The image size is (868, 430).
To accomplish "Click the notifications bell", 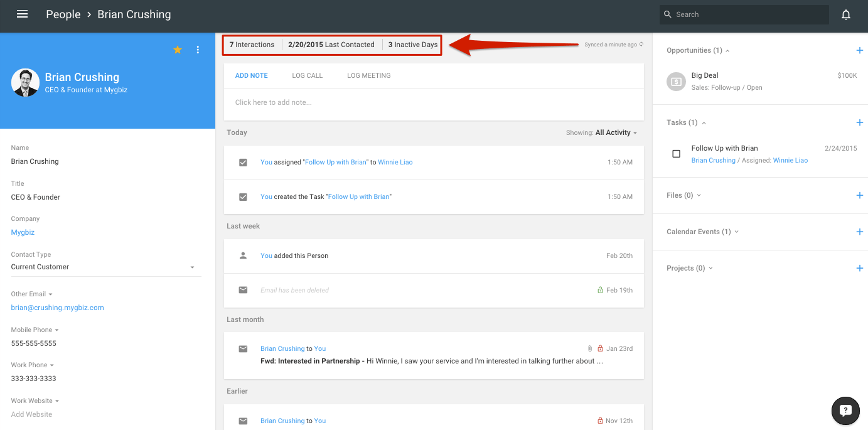I will click(846, 14).
